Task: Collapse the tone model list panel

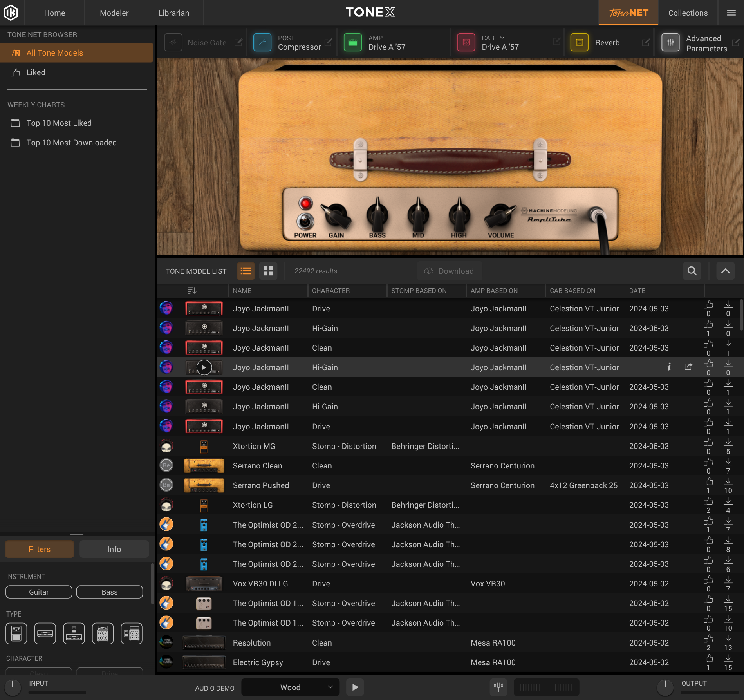Action: 725,271
